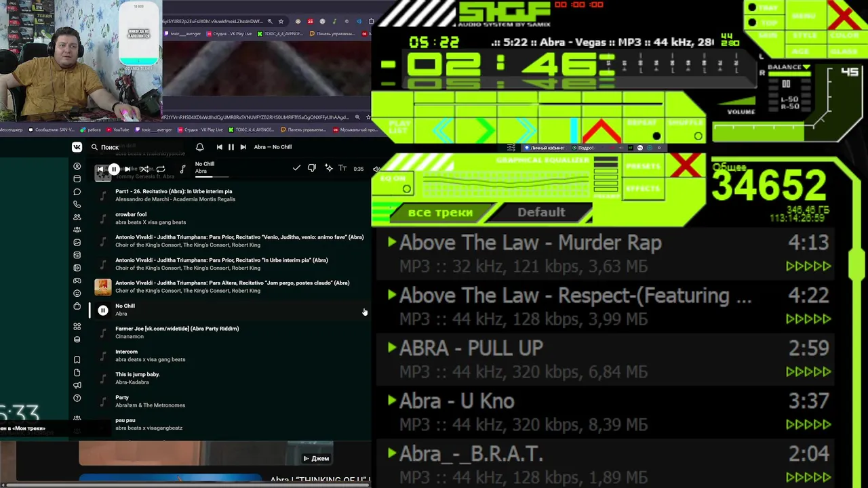
Task: Click AIMP green play arrow
Action: pyautogui.click(x=485, y=129)
